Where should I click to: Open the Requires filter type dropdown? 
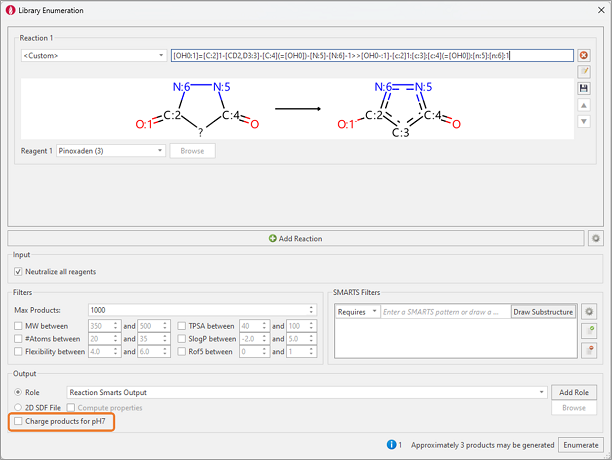[x=358, y=312]
